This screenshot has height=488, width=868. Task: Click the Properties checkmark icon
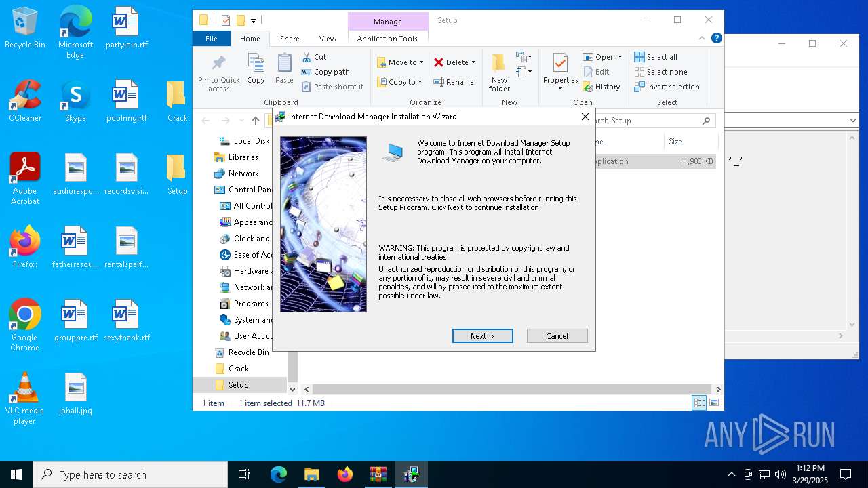coord(560,64)
